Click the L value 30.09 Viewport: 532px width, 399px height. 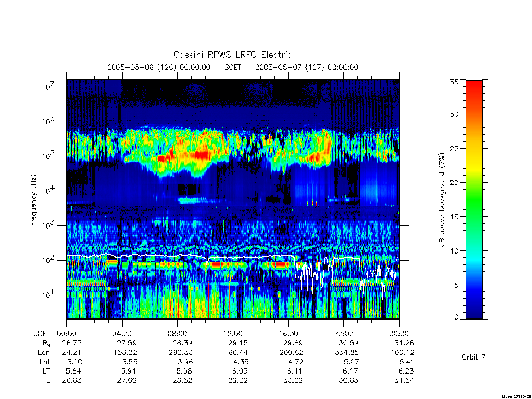coord(293,381)
